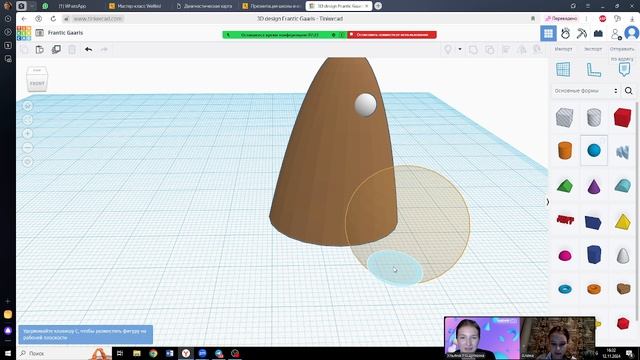Viewport: 640px width, 360px height.
Task: Open the Основные формы shape category dropdown
Action: click(x=585, y=91)
